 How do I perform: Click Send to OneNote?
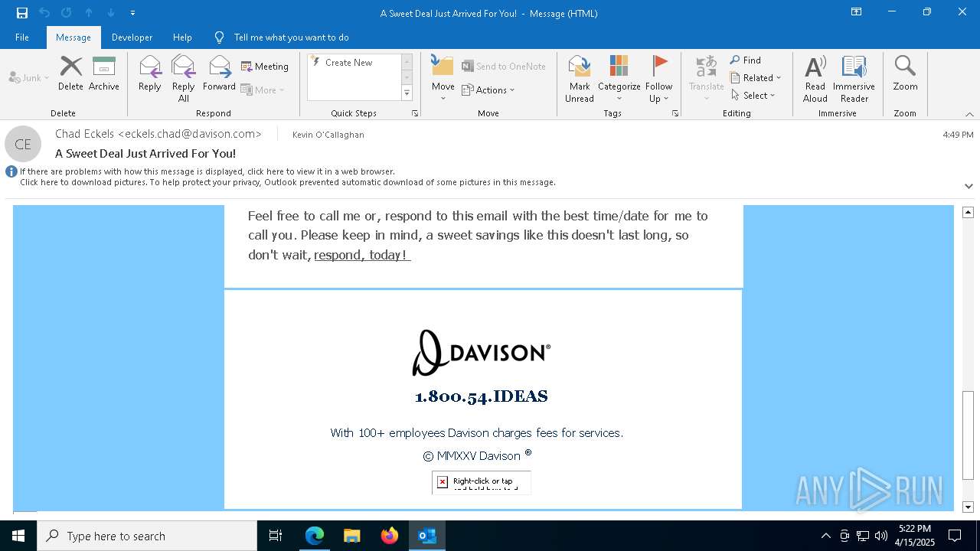tap(504, 67)
